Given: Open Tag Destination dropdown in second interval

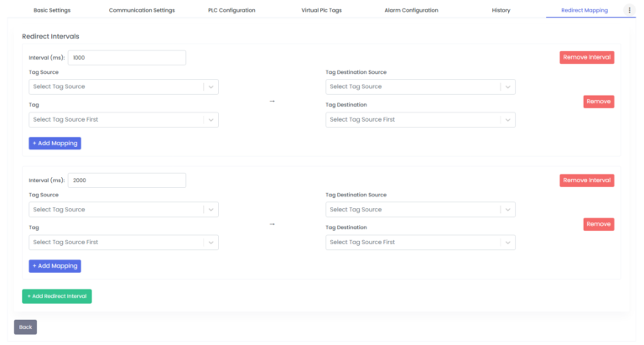Looking at the screenshot, I should click(x=420, y=243).
